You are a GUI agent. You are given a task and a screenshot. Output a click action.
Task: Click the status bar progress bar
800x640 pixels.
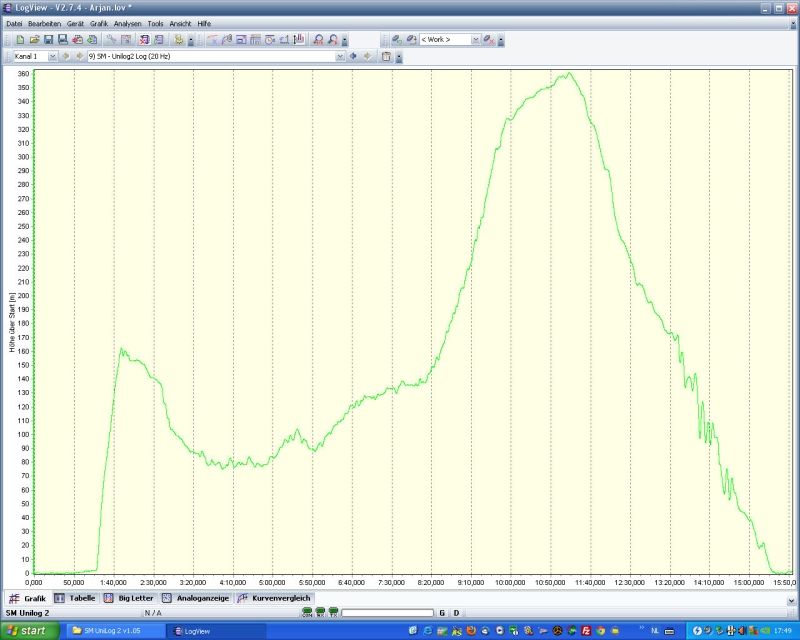click(x=387, y=613)
